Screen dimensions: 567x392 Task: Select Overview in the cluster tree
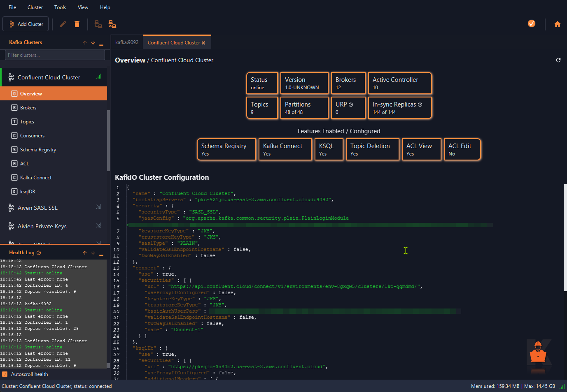tap(54, 93)
